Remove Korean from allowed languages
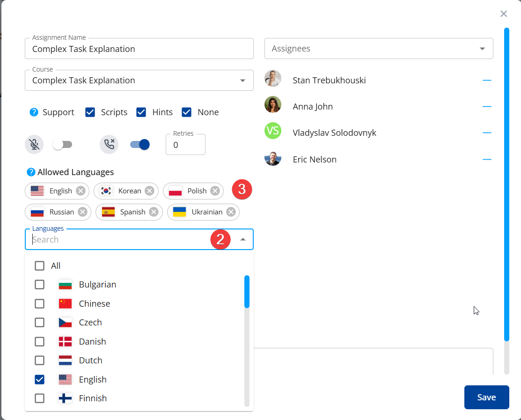521x420 pixels. [149, 191]
